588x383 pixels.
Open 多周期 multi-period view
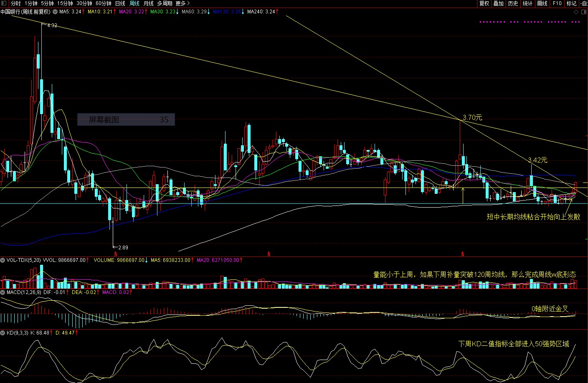[165, 3]
